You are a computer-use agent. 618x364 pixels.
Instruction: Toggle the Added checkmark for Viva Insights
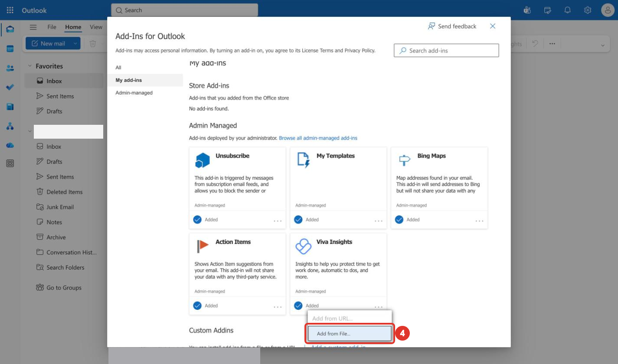[298, 305]
